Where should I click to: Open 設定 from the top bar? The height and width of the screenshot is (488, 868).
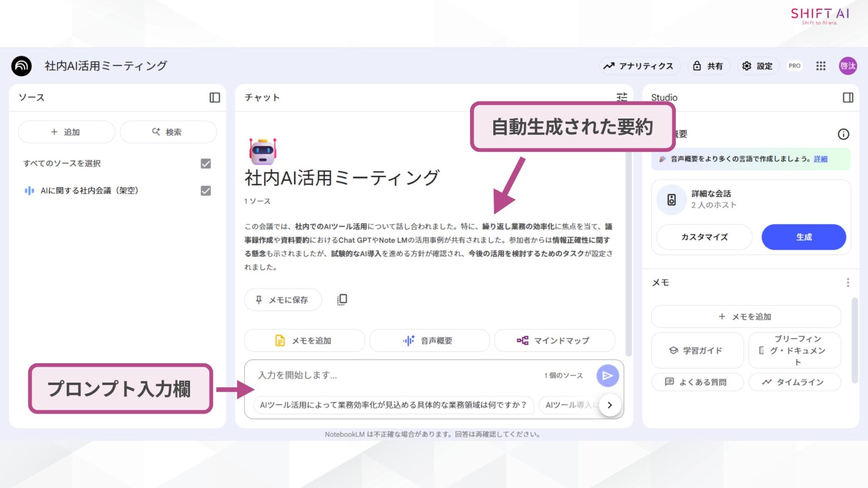[x=757, y=66]
